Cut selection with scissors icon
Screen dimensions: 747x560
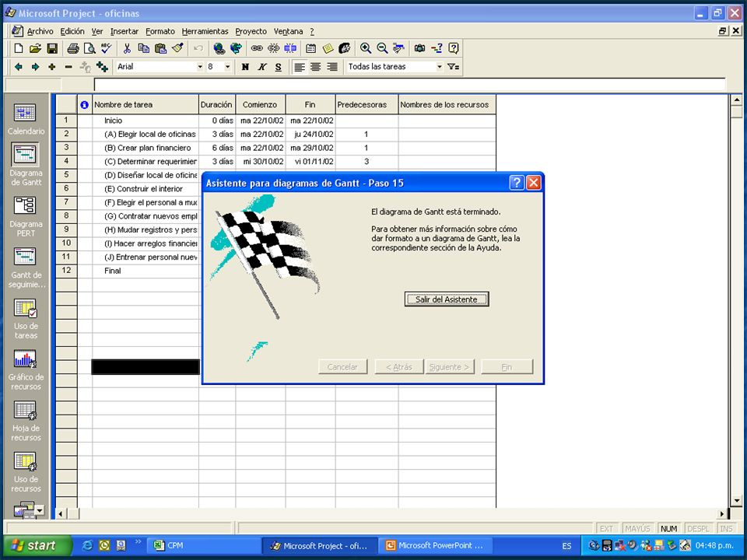[x=127, y=48]
